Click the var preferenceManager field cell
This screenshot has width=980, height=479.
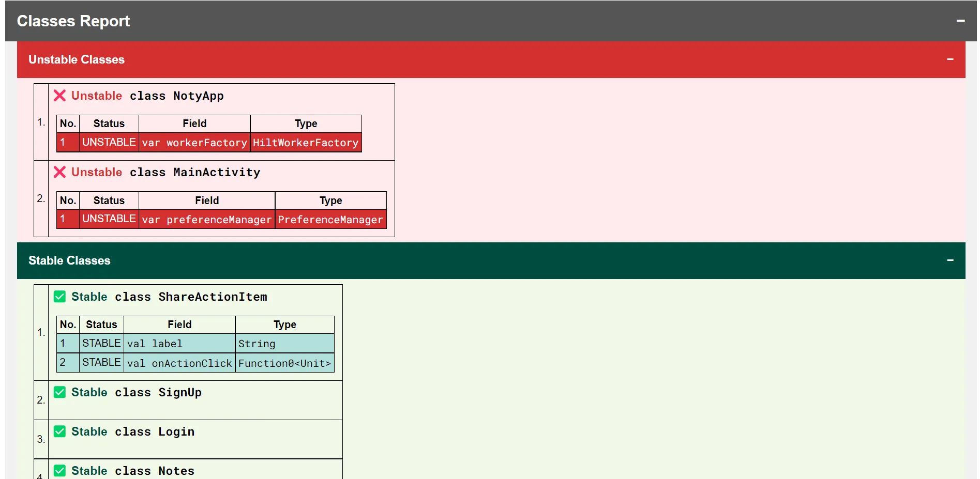point(207,220)
